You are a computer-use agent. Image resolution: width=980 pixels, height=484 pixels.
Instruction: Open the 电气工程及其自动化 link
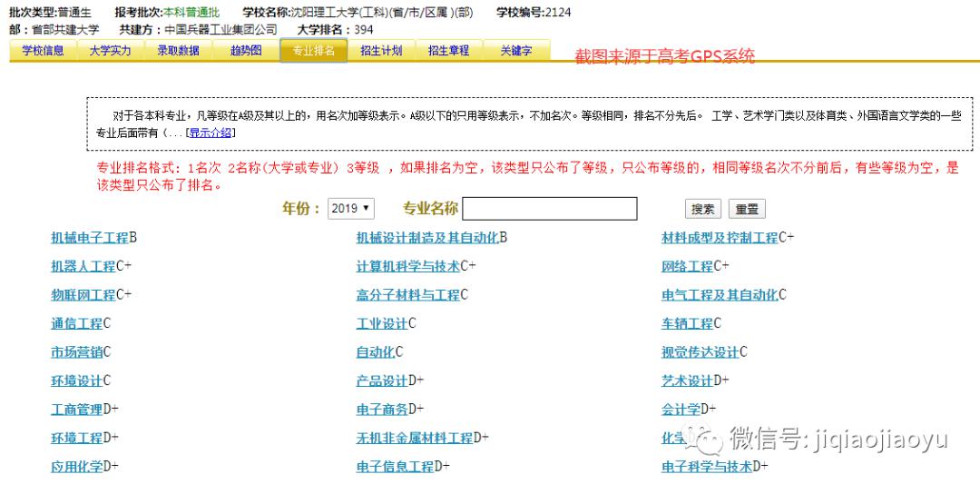pyautogui.click(x=720, y=294)
